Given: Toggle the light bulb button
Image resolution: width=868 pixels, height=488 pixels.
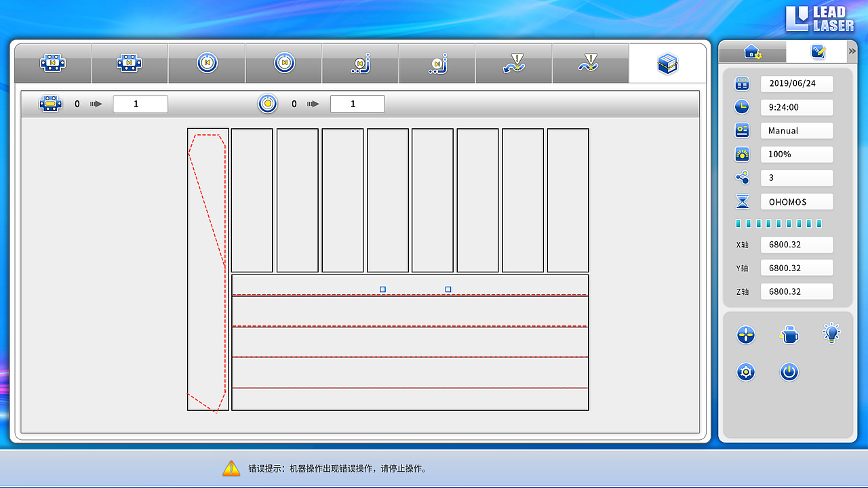Looking at the screenshot, I should tap(831, 333).
